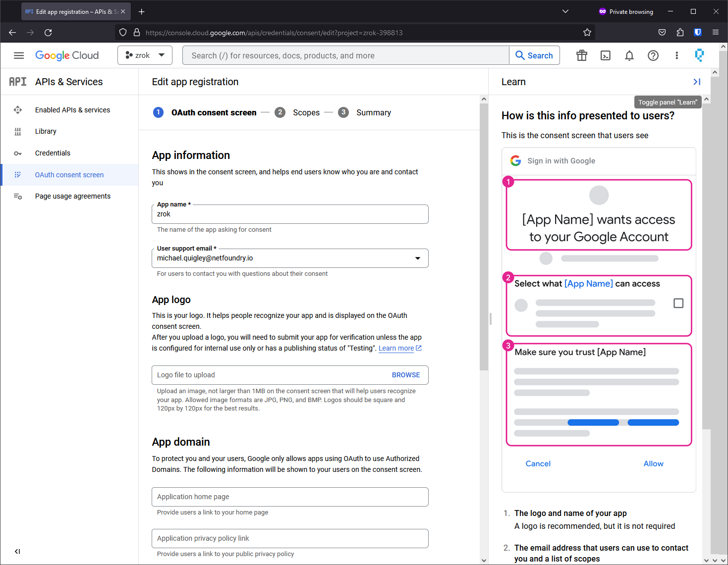The width and height of the screenshot is (728, 565).
Task: Open the browser tab list dropdown
Action: coord(565,11)
